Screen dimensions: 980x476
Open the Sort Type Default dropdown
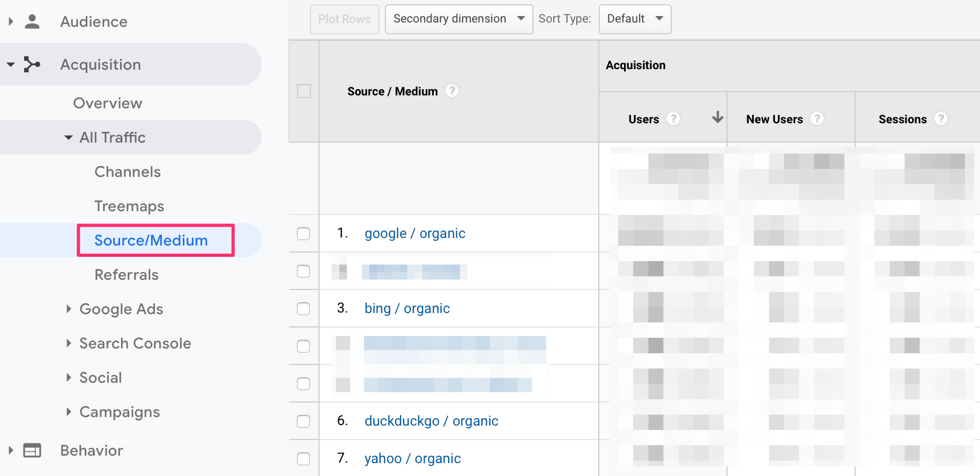click(635, 19)
